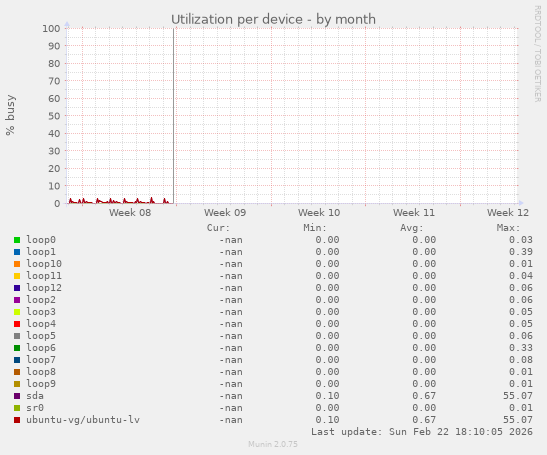The image size is (547, 455).
Task: Select the loop7 legend label
Action: click(41, 360)
